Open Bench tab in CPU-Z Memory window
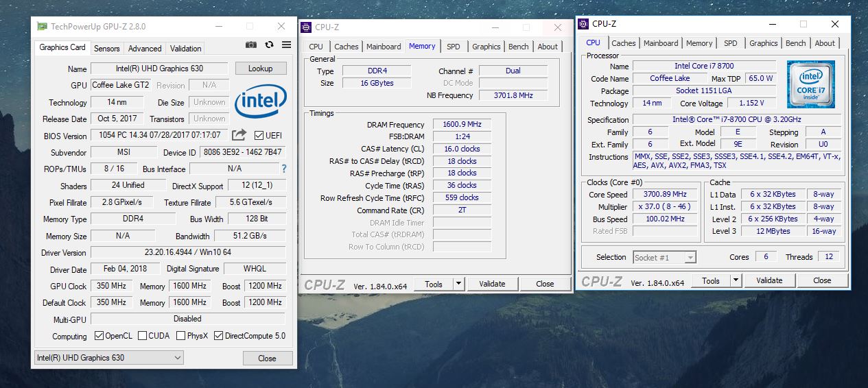 coord(519,47)
